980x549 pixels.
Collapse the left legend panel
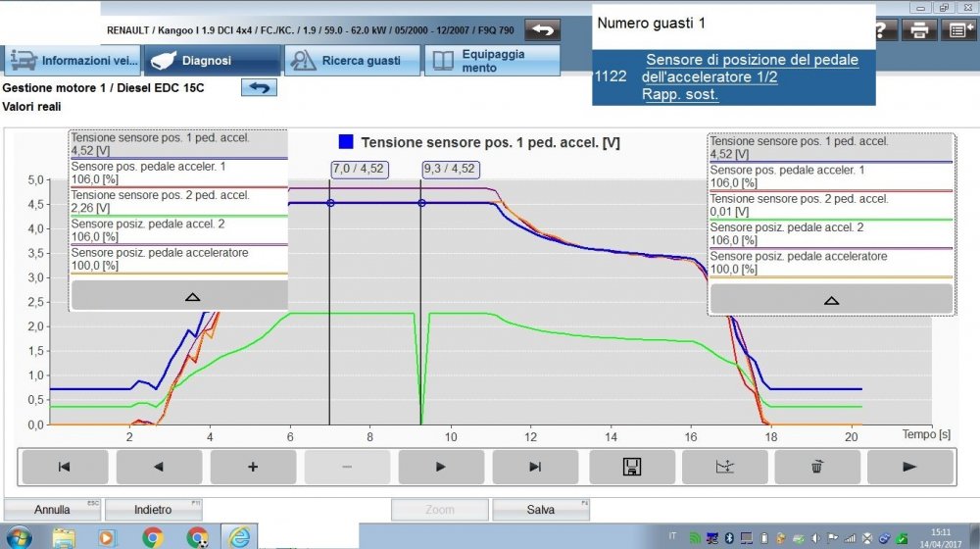[x=192, y=296]
